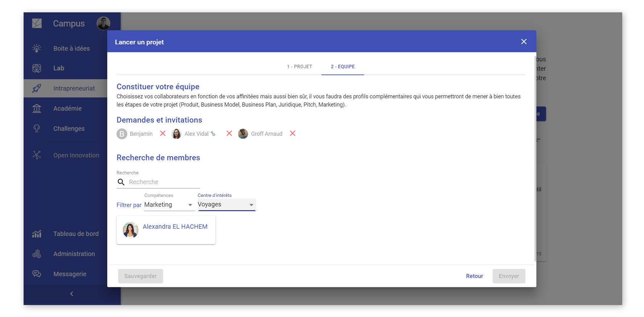The height and width of the screenshot is (317, 644).
Task: Open Messagerie chat bubbles icon
Action: [x=37, y=274]
